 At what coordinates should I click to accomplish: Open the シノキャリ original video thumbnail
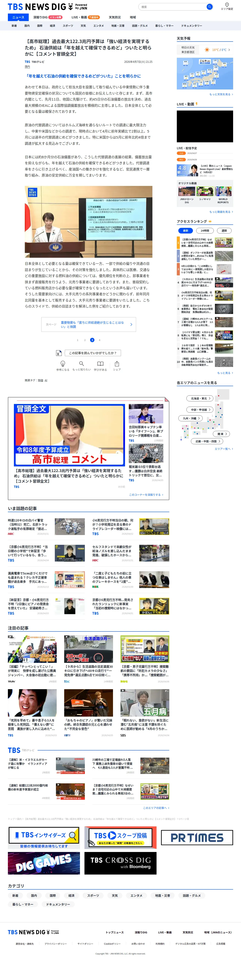[205, 191]
